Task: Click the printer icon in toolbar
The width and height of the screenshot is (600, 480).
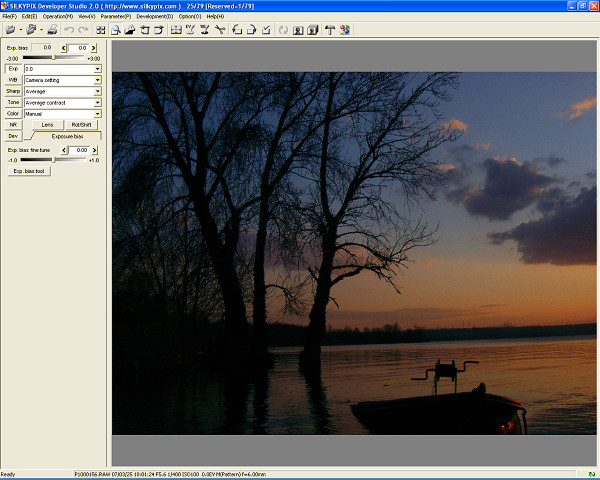Action: coord(51,30)
